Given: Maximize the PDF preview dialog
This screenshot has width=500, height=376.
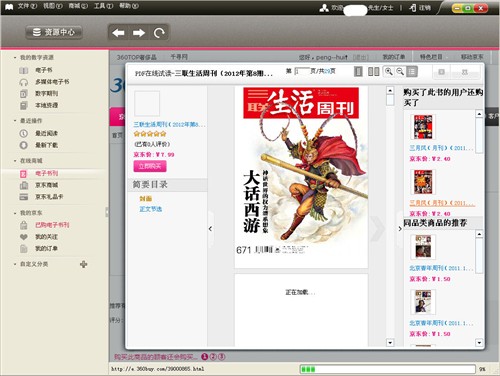Looking at the screenshot, I should point(442,72).
